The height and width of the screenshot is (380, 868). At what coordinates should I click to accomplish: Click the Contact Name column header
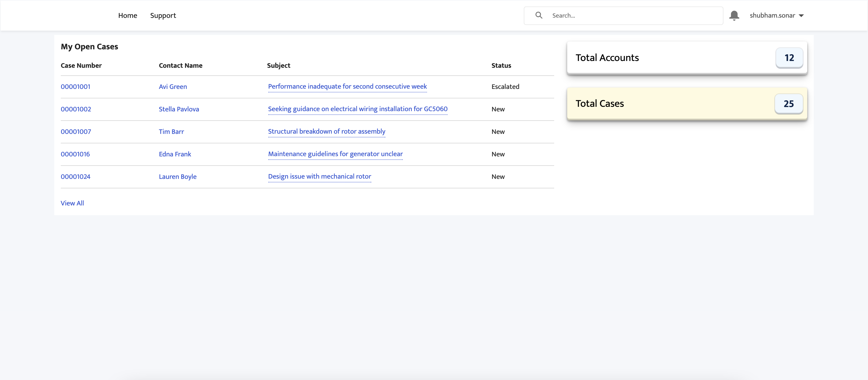181,66
